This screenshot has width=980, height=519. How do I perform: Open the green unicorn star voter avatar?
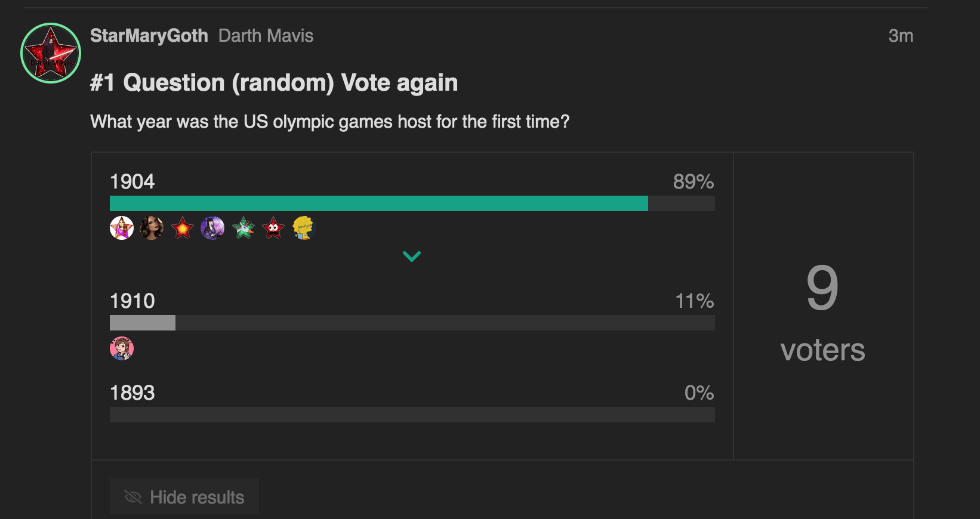tap(244, 228)
